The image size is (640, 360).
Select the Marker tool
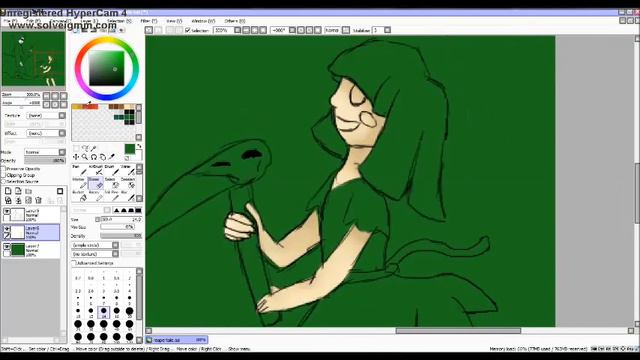tap(78, 183)
